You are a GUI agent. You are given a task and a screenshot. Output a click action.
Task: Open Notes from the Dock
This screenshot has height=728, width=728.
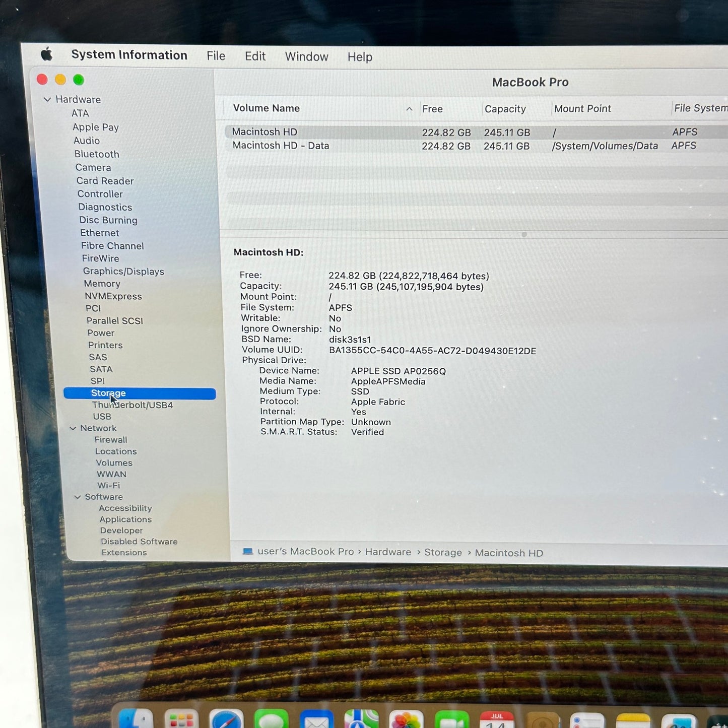tap(633, 721)
